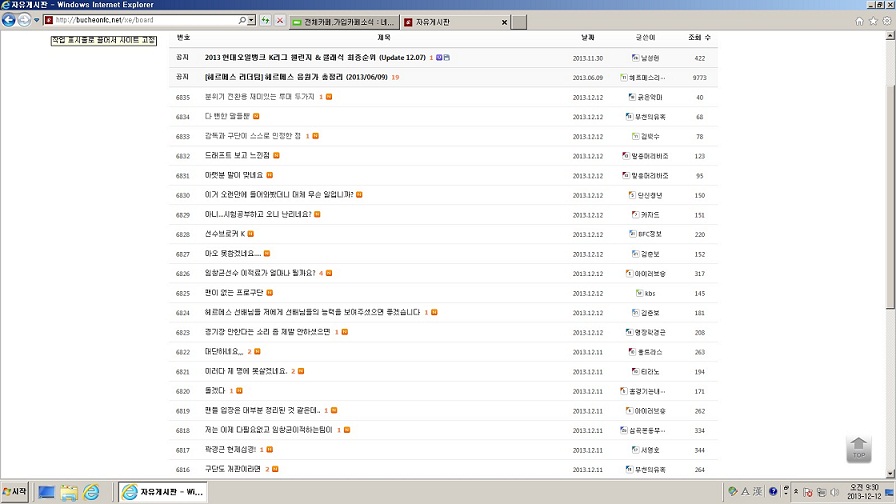Click the 시작 Start button
Screen dimensions: 896x504
[x=15, y=492]
